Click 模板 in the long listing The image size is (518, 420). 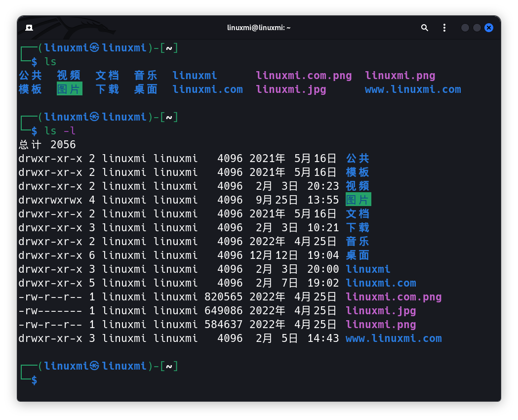pyautogui.click(x=358, y=172)
